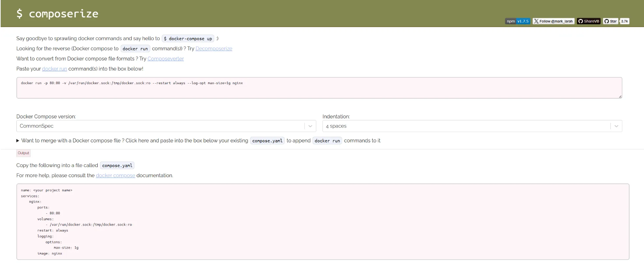Follow the docker run documentation link
Viewport: 644px width, 263px height.
(54, 69)
